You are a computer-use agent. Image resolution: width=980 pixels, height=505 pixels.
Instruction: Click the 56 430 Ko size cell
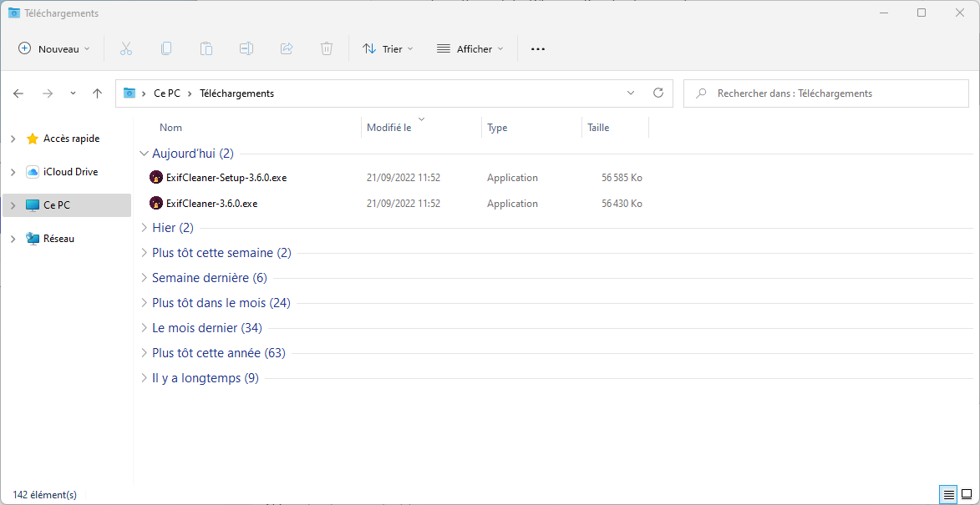(x=622, y=204)
